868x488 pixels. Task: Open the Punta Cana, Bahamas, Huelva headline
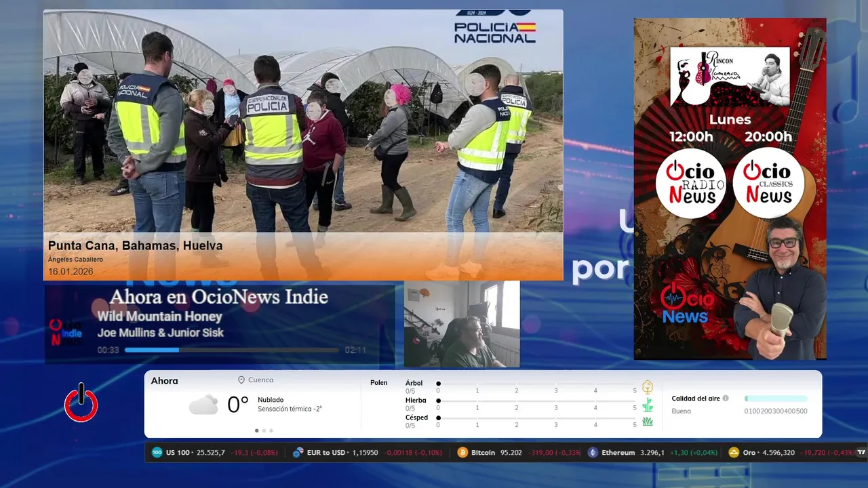coord(135,246)
